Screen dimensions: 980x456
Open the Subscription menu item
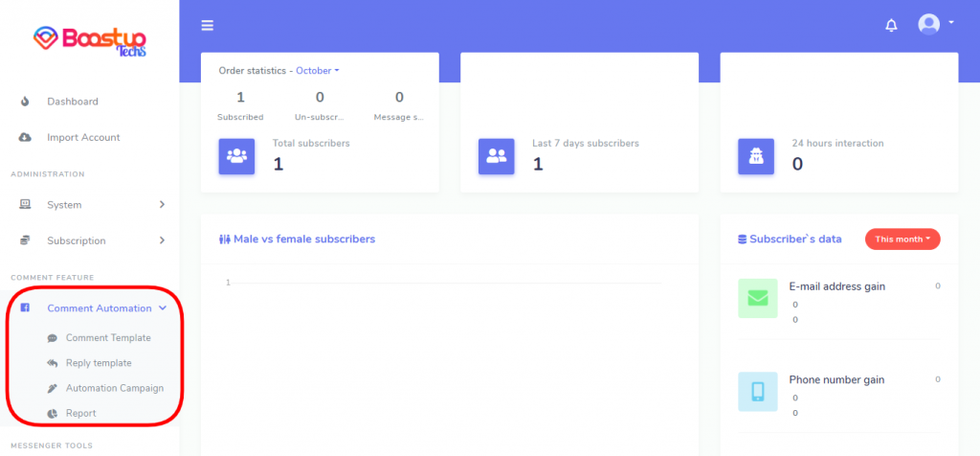pos(77,240)
